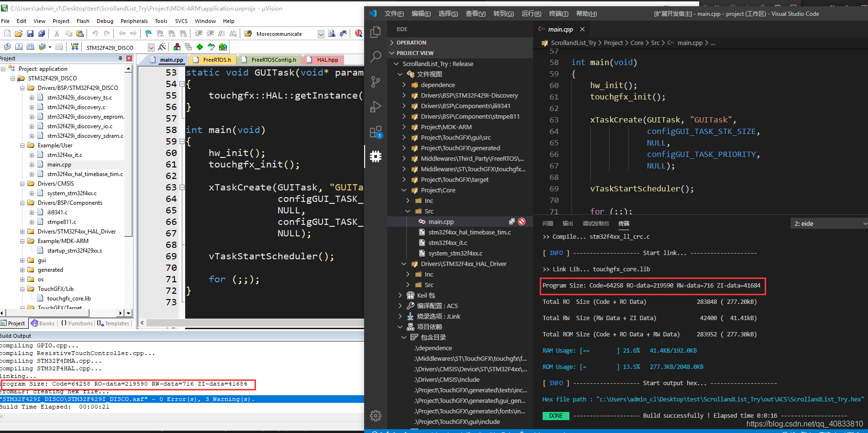Switch to FreeRTOSConfig.h tab in µVision
The image size is (868, 433).
click(269, 60)
